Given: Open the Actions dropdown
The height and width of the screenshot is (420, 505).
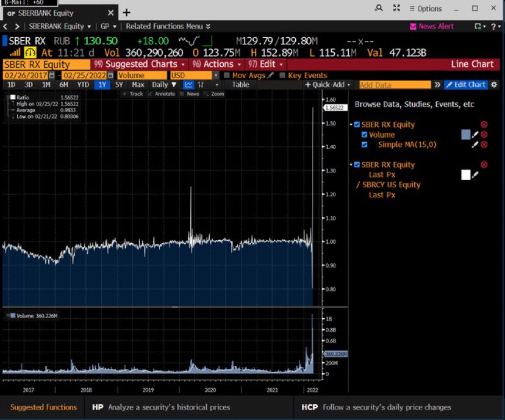Looking at the screenshot, I should click(x=217, y=65).
